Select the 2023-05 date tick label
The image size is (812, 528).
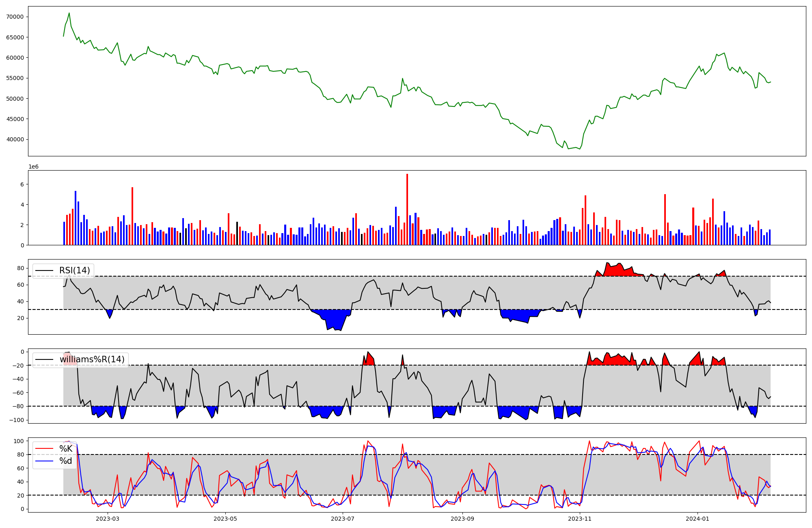(x=225, y=519)
